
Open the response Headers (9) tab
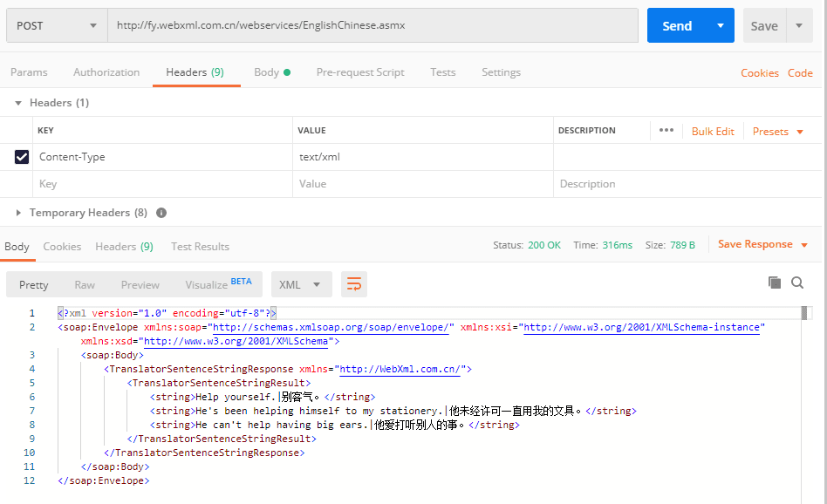125,247
